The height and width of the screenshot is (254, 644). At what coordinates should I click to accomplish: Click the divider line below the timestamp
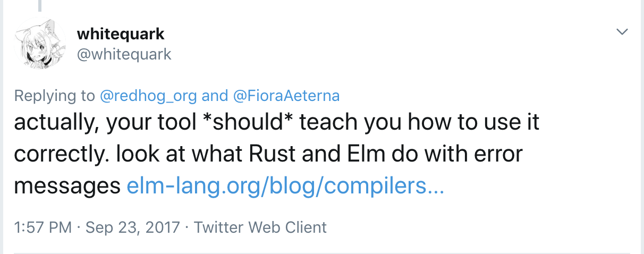click(322, 252)
